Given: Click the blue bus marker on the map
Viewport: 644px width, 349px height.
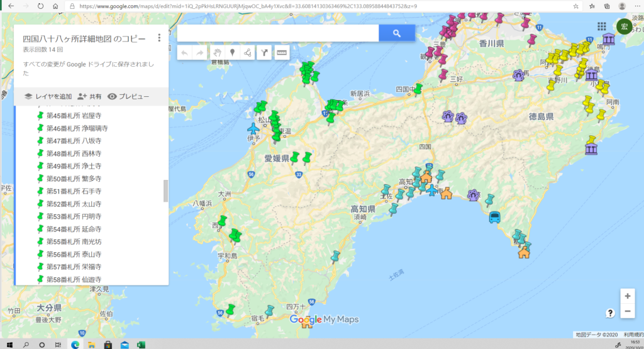Looking at the screenshot, I should tap(495, 218).
